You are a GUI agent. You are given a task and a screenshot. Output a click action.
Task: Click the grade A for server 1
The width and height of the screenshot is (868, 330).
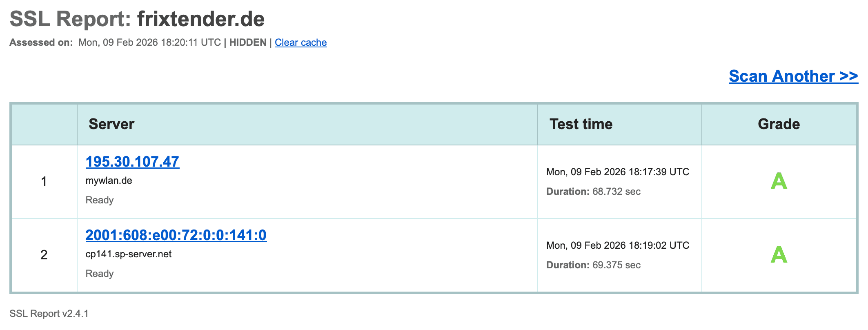tap(779, 181)
